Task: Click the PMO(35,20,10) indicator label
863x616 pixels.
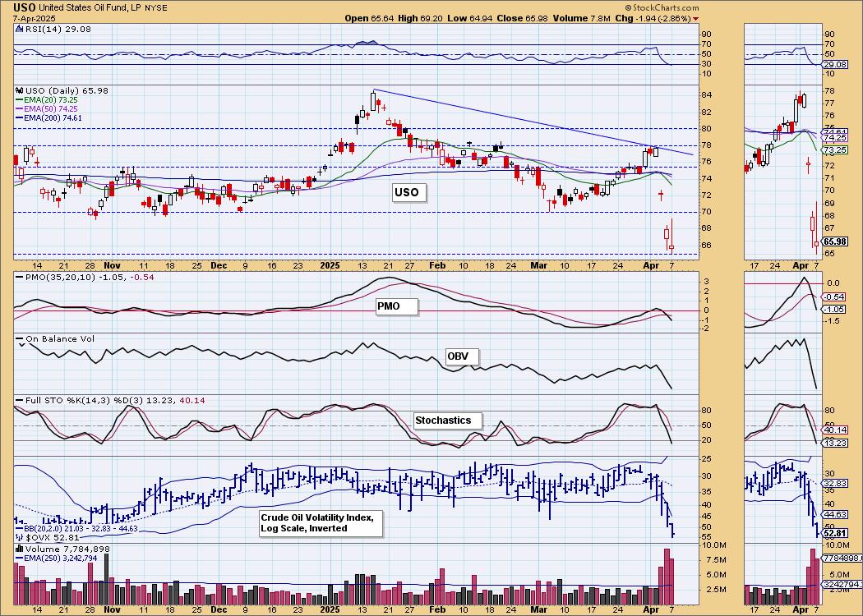Action: (90, 278)
